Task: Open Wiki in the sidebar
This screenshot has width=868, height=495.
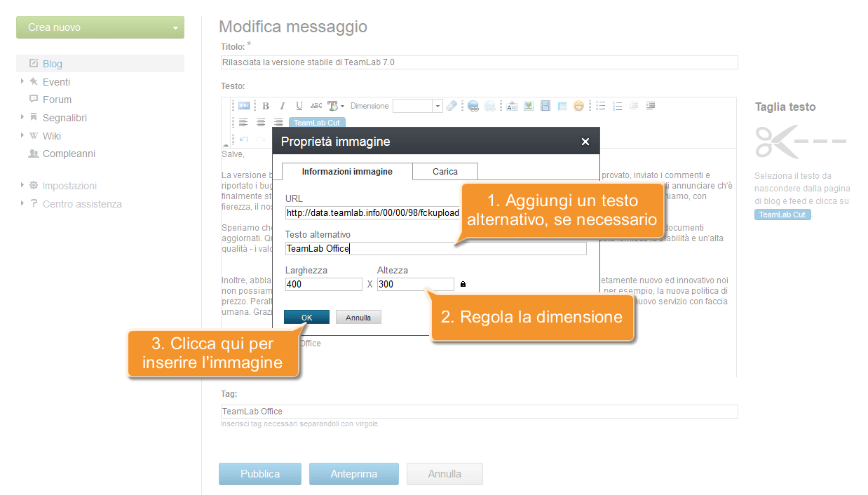Action: (52, 135)
